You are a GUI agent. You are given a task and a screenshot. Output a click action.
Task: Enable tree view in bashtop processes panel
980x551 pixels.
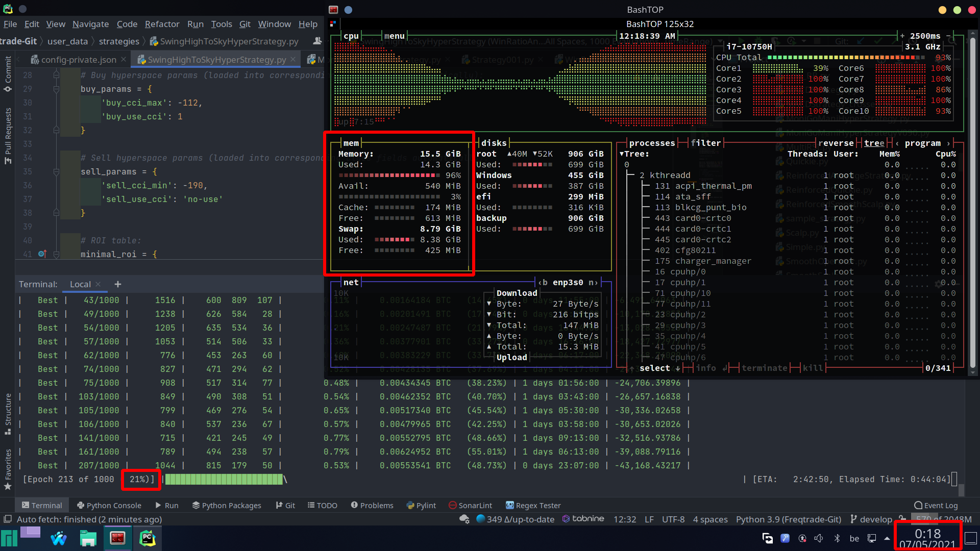click(874, 143)
